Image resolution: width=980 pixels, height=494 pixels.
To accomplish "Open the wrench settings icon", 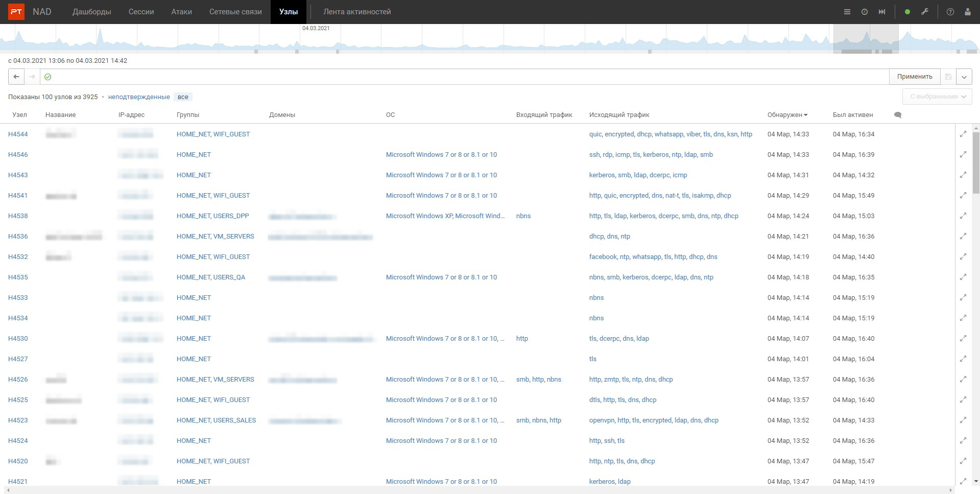I will pyautogui.click(x=925, y=12).
